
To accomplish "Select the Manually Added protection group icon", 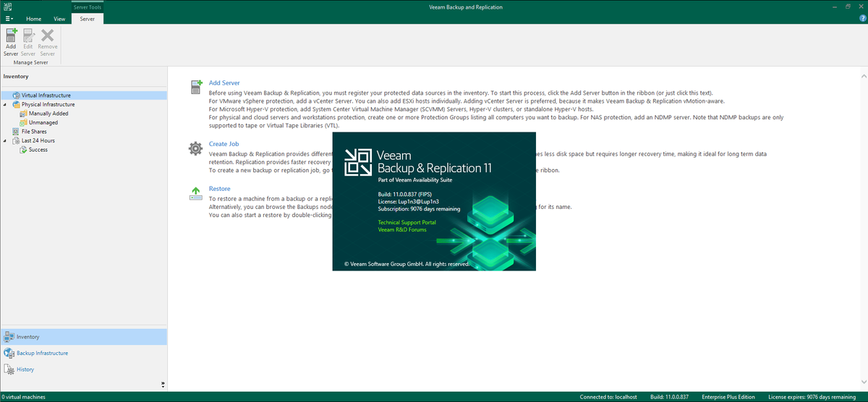I will pos(23,114).
